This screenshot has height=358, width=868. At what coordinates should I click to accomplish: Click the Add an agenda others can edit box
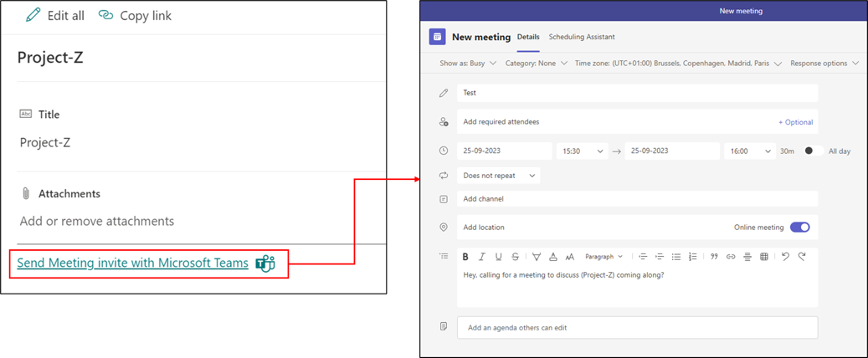tap(637, 328)
